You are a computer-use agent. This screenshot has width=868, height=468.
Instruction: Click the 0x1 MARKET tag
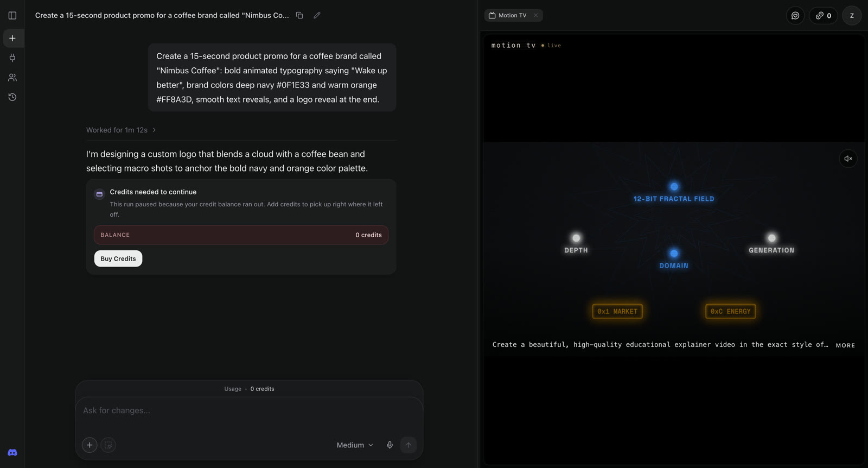[617, 312]
